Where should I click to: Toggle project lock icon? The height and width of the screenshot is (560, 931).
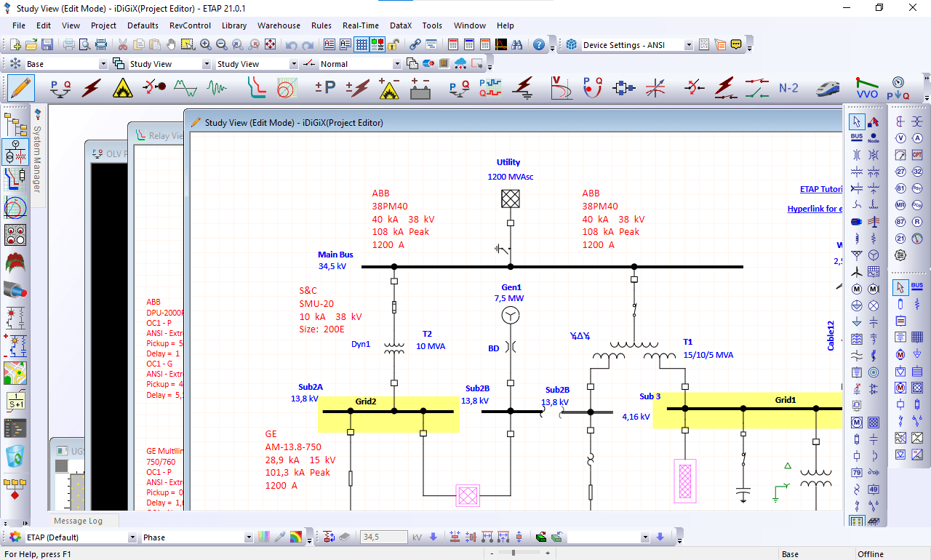pyautogui.click(x=393, y=45)
